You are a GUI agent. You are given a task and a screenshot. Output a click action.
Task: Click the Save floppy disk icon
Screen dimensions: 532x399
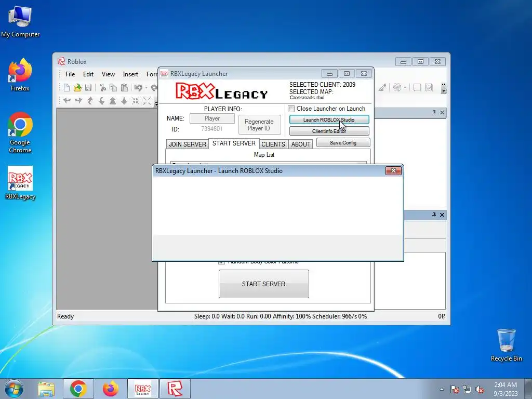(88, 87)
